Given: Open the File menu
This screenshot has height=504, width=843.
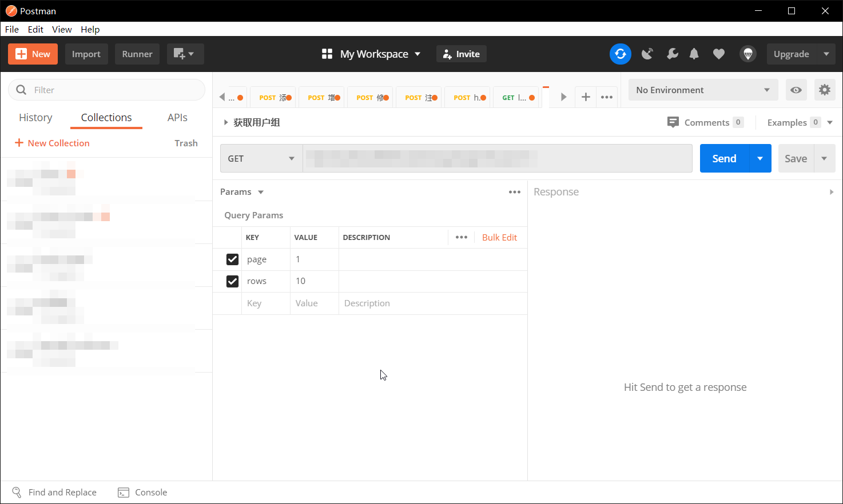Looking at the screenshot, I should (x=12, y=29).
